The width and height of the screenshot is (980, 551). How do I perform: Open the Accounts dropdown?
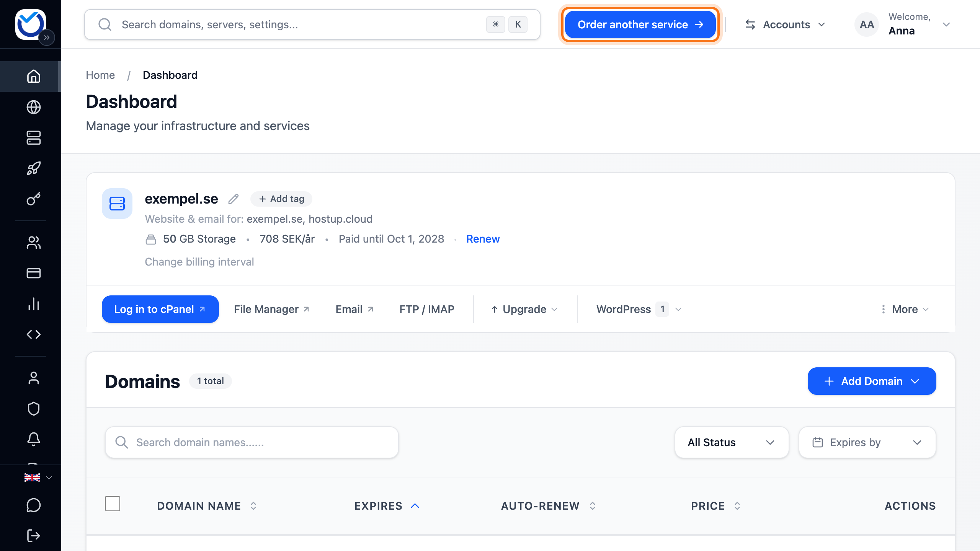pyautogui.click(x=785, y=24)
